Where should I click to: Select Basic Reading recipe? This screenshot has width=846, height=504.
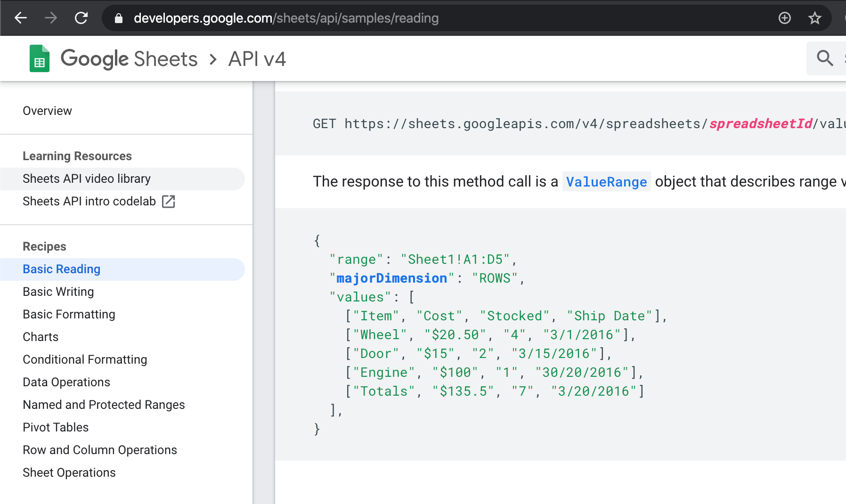click(62, 269)
